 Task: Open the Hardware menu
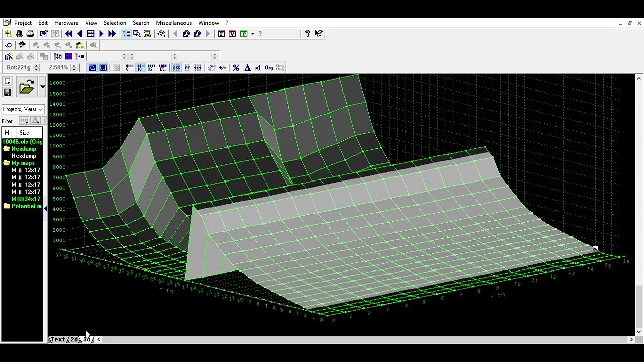pos(66,23)
